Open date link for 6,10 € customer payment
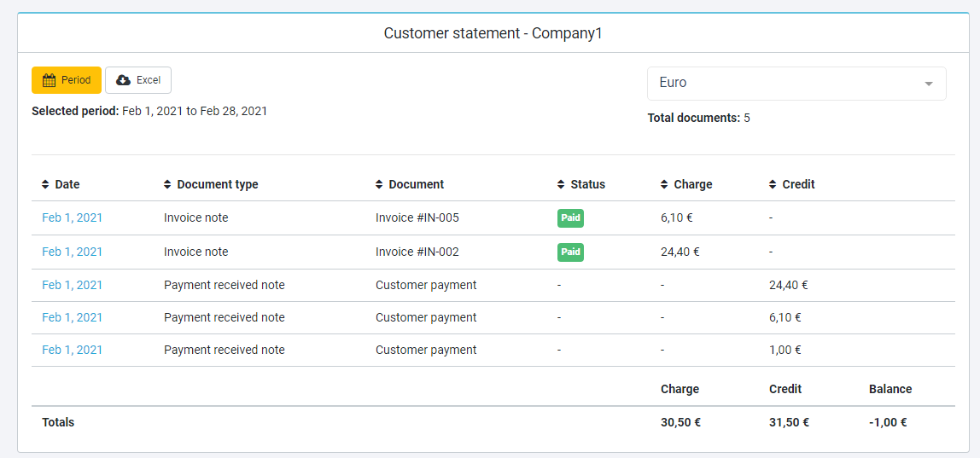 point(72,317)
